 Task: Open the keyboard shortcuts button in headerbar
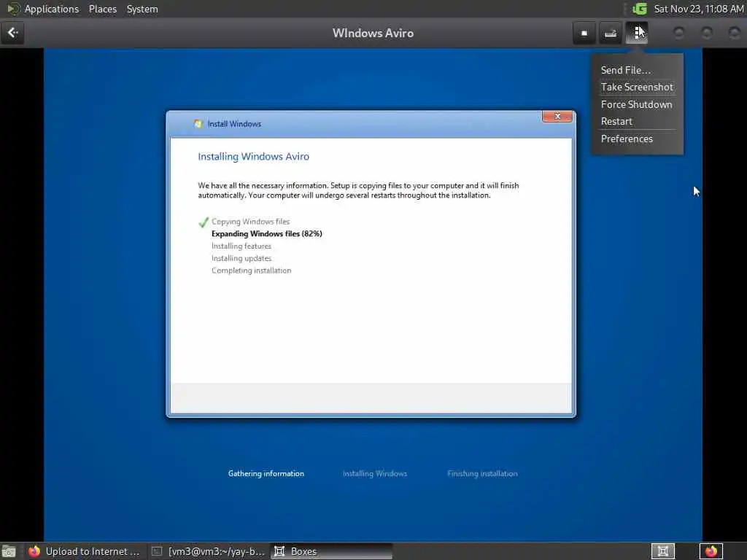[611, 33]
